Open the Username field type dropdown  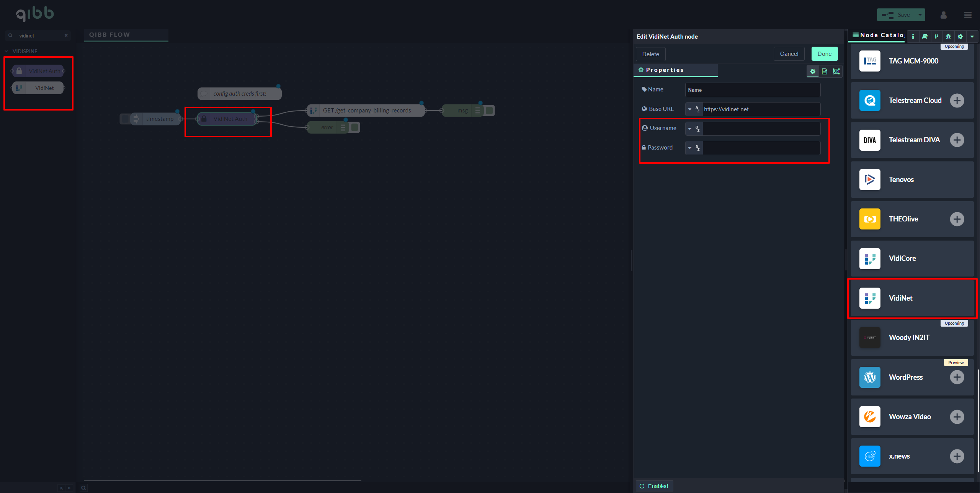[x=694, y=129]
